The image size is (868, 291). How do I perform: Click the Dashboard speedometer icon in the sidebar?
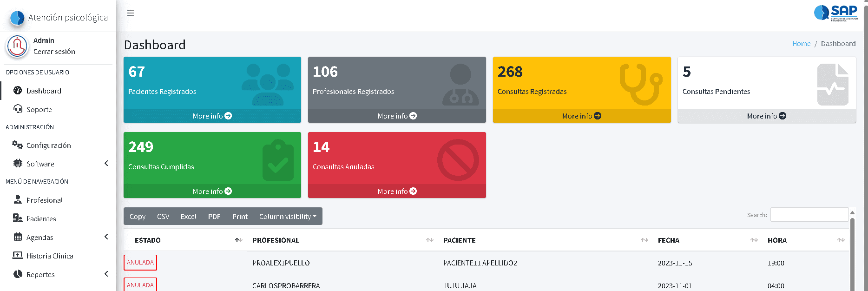click(x=18, y=90)
